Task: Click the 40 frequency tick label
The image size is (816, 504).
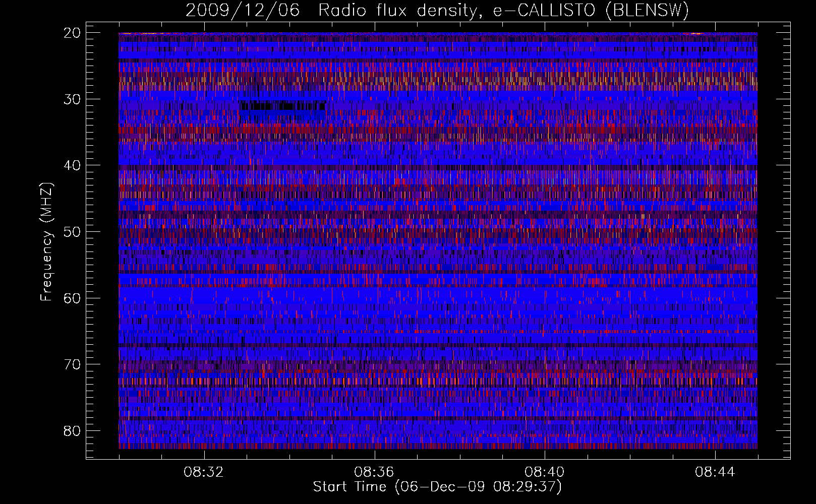Action: 73,165
